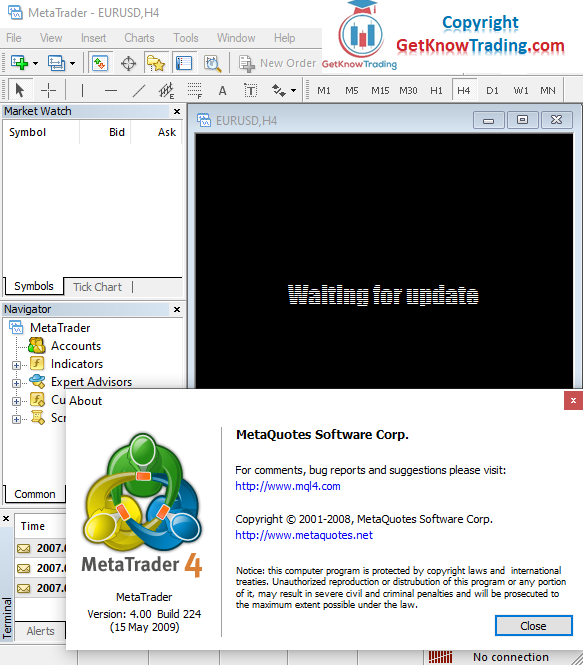Expand the Scripts tree node
This screenshot has width=583, height=667.
click(x=16, y=419)
